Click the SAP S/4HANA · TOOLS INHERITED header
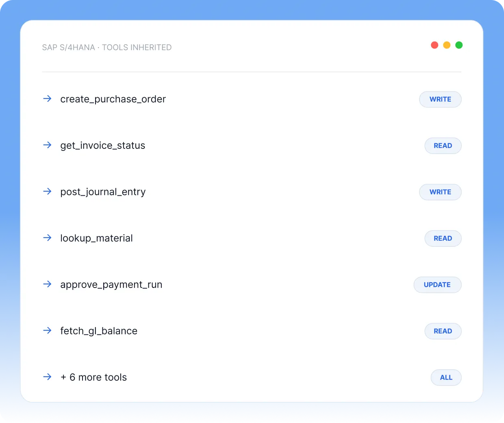 [x=107, y=47]
